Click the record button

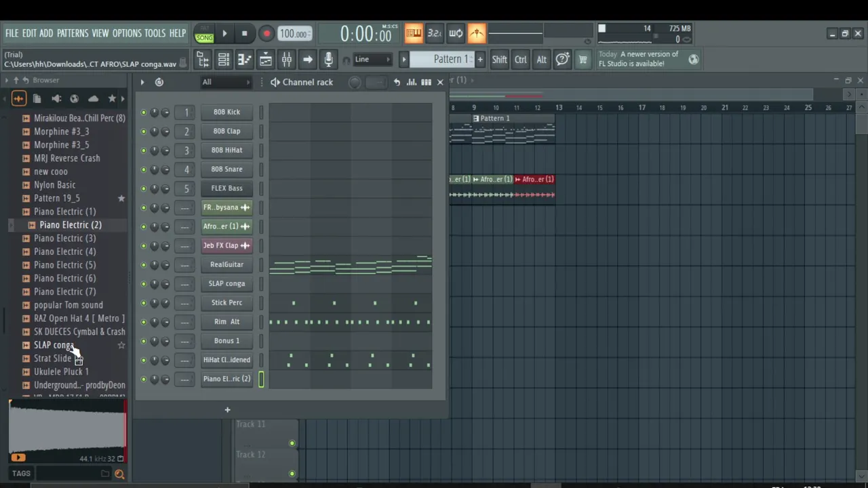pyautogui.click(x=267, y=34)
